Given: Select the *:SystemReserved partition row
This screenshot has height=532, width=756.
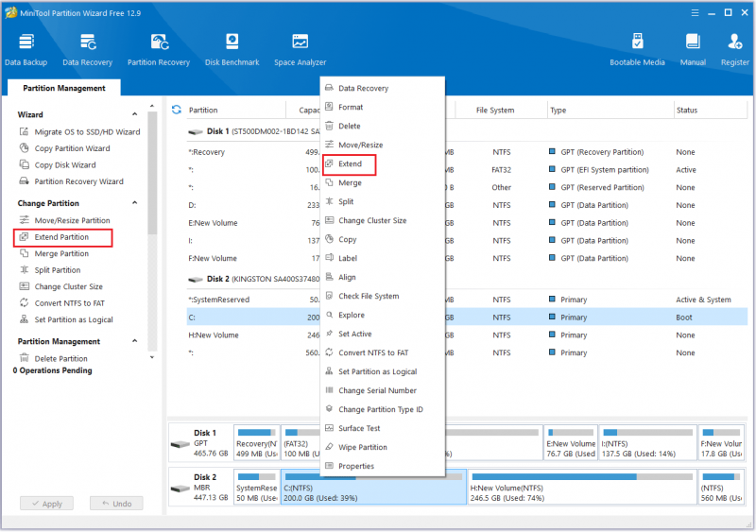Looking at the screenshot, I should (467, 300).
